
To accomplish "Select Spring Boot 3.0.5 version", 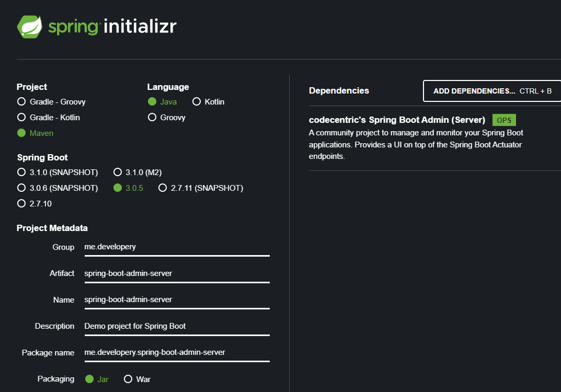I will click(x=129, y=188).
